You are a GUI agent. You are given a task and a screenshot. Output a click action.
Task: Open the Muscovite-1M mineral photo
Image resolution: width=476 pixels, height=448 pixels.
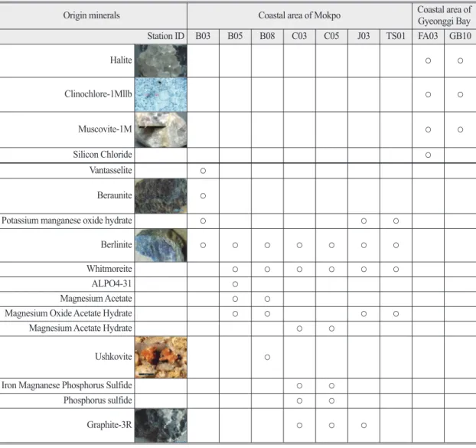pyautogui.click(x=161, y=129)
